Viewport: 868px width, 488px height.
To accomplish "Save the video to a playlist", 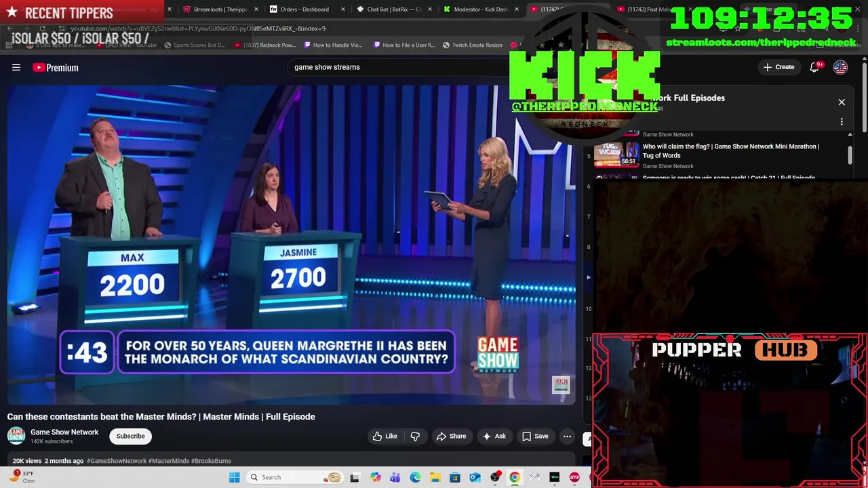I will click(534, 436).
